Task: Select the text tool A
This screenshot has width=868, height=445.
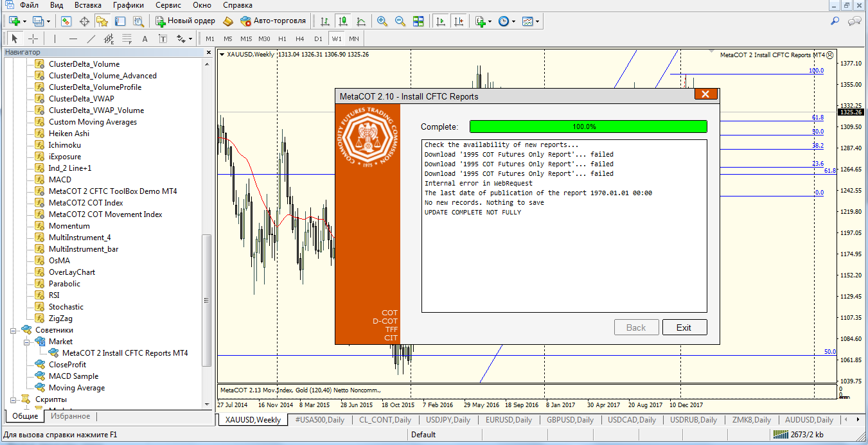Action: coord(145,39)
